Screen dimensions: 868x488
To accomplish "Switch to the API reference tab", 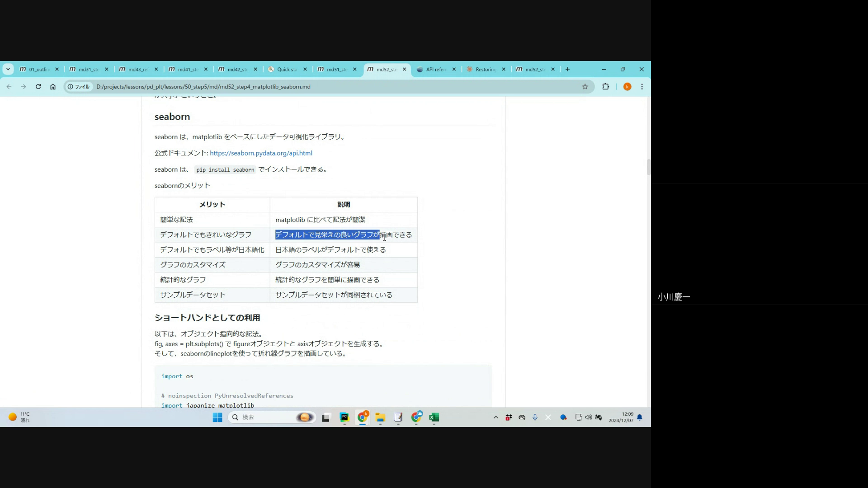I will 435,70.
